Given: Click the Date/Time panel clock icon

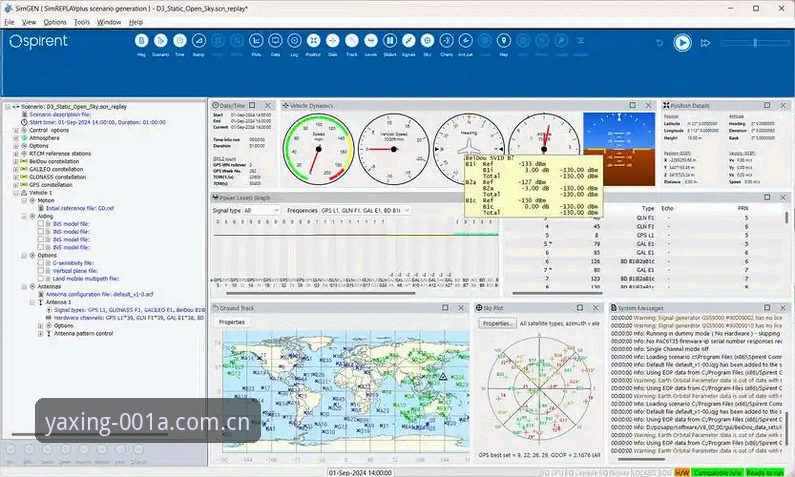Looking at the screenshot, I should [215, 105].
